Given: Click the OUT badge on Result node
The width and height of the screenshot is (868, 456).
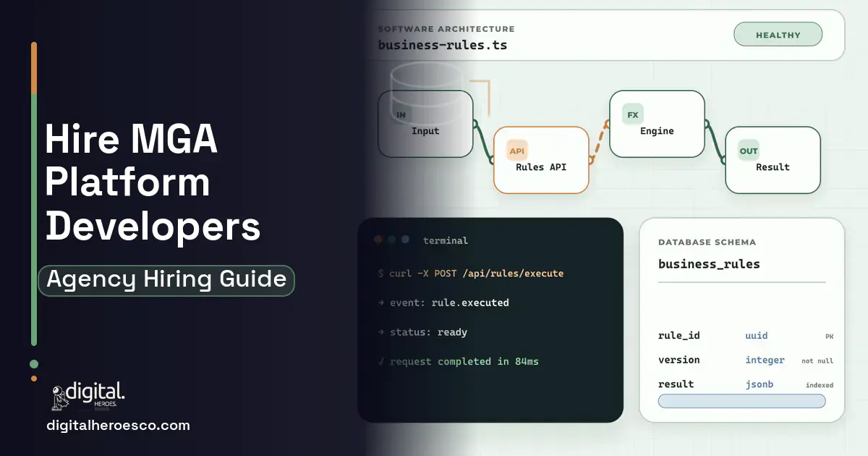Looking at the screenshot, I should (x=749, y=151).
